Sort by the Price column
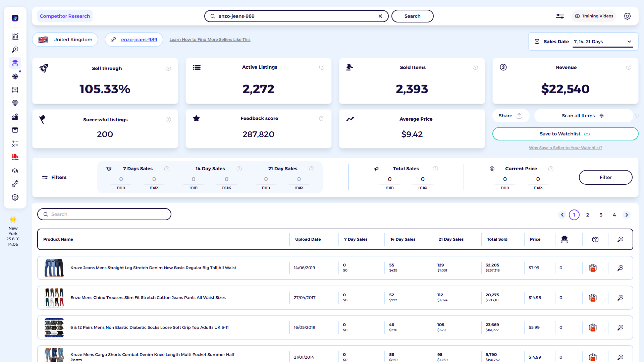Screen dimensions: 644x362 click(x=535, y=239)
